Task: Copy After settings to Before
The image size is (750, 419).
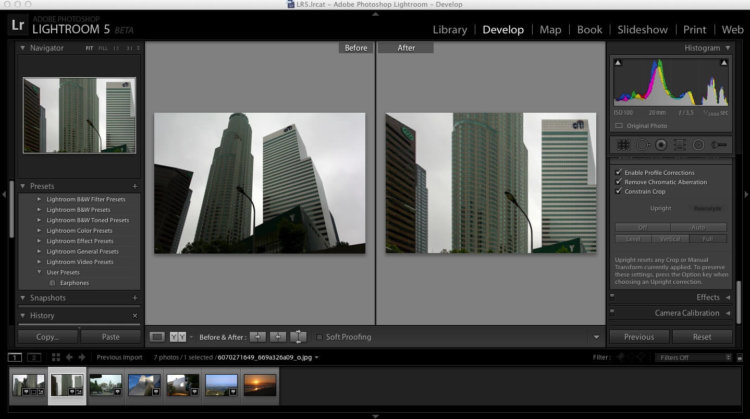Action: (x=277, y=337)
